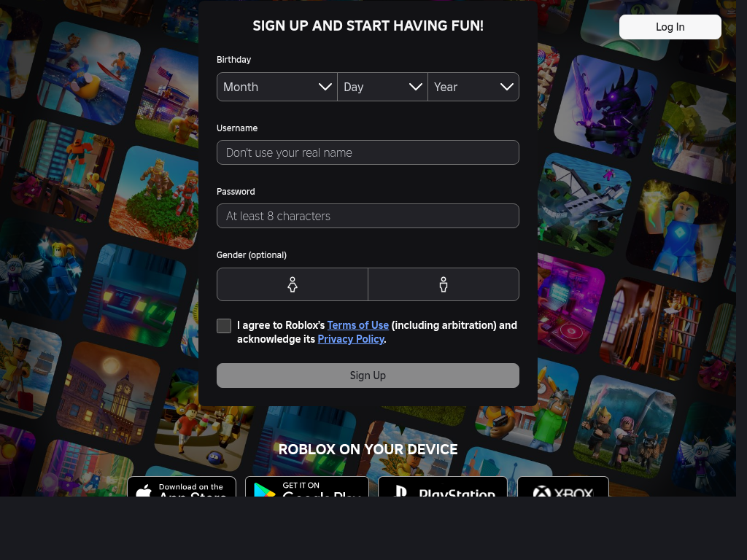Open the Terms of Use link
Screen dimensions: 747x560
(357, 325)
